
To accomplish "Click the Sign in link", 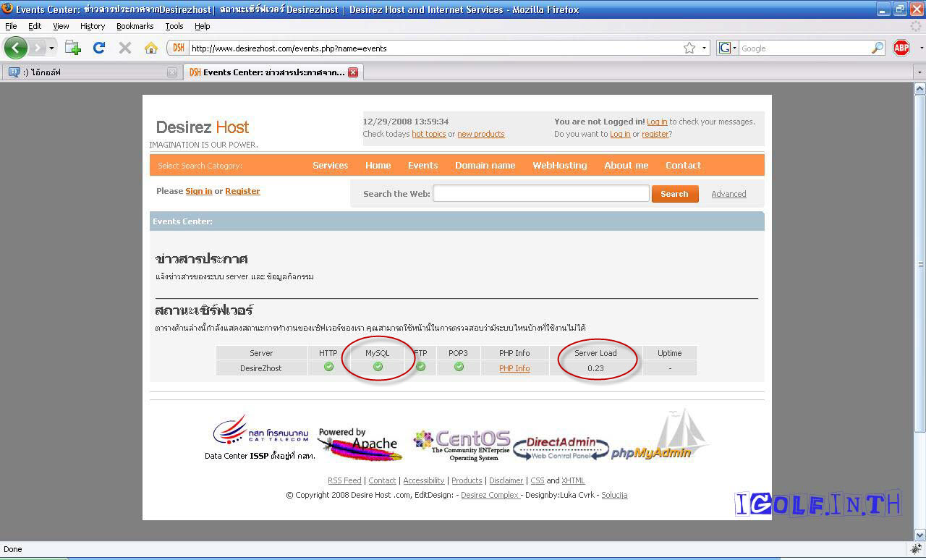I will [x=198, y=191].
